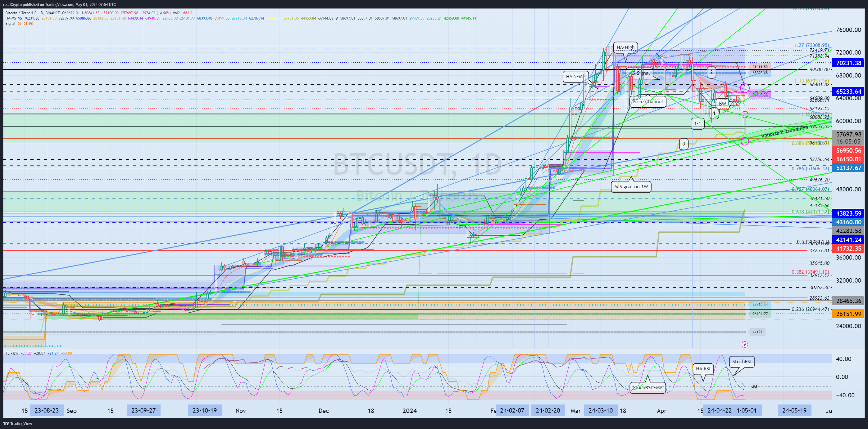The width and height of the screenshot is (868, 429).
Task: Click the Price Channel callout label
Action: click(x=647, y=102)
